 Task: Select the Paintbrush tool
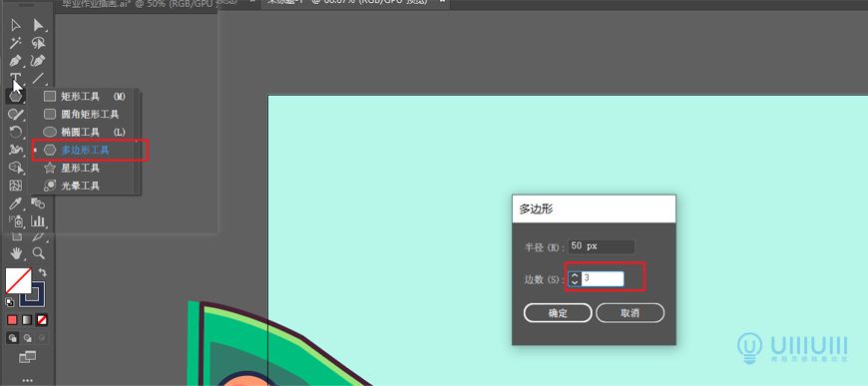[x=16, y=115]
